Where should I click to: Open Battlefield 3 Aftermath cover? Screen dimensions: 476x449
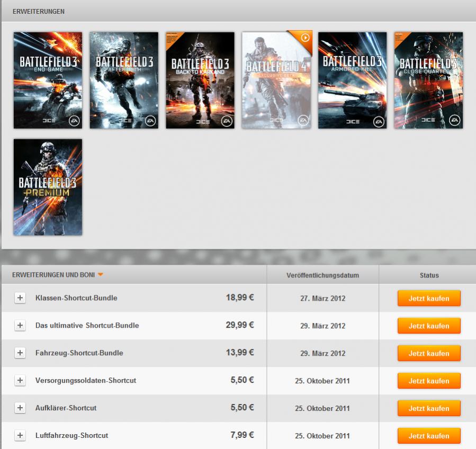coord(124,80)
